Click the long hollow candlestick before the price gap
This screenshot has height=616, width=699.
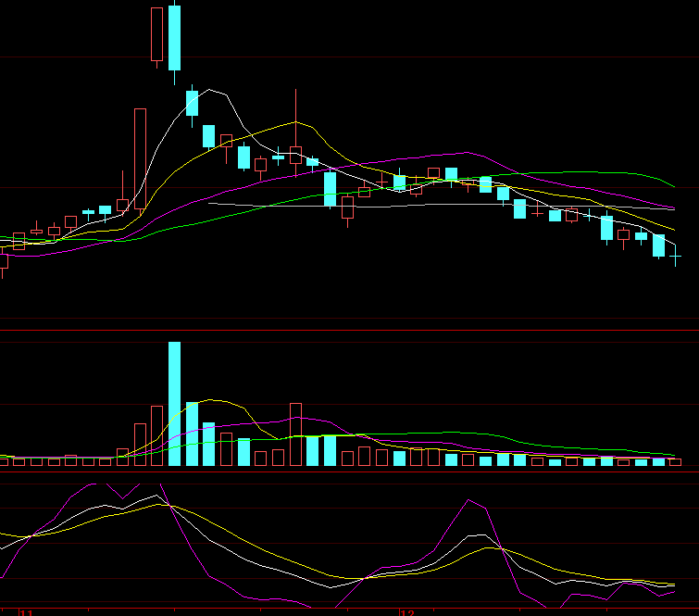coord(140,159)
